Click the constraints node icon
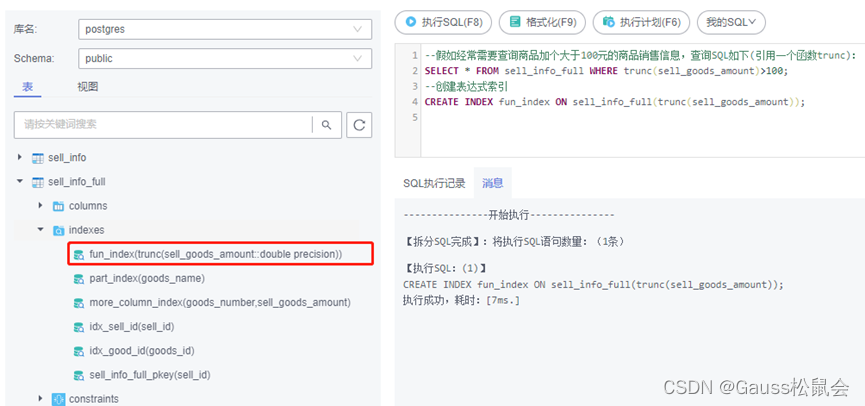865x406 pixels. 58,399
